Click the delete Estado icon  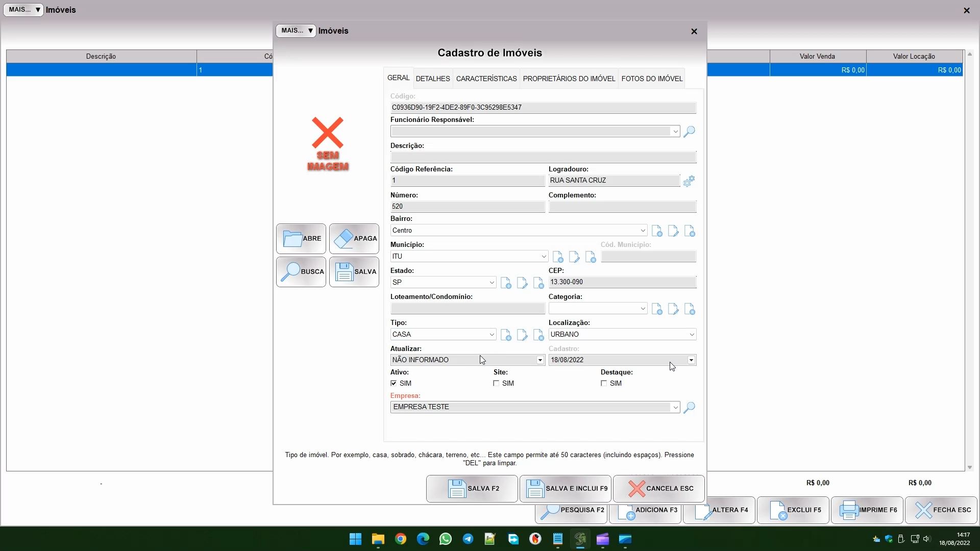pyautogui.click(x=538, y=283)
